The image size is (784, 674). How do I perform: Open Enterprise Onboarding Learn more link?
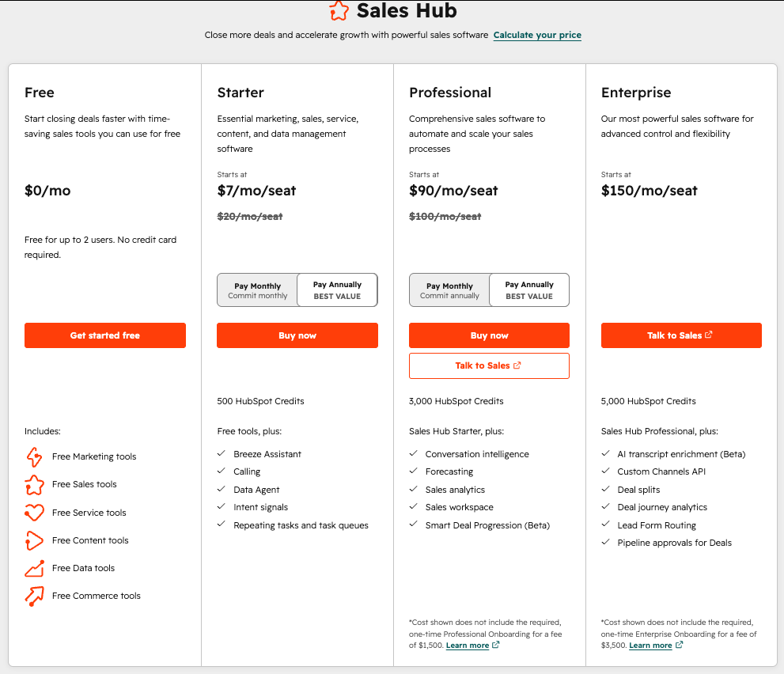pyautogui.click(x=650, y=646)
